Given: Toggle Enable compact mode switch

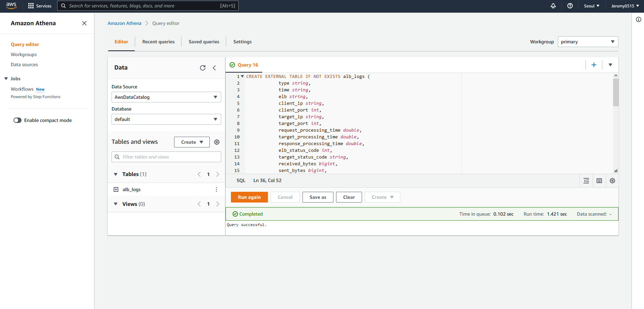Looking at the screenshot, I should click(x=17, y=120).
